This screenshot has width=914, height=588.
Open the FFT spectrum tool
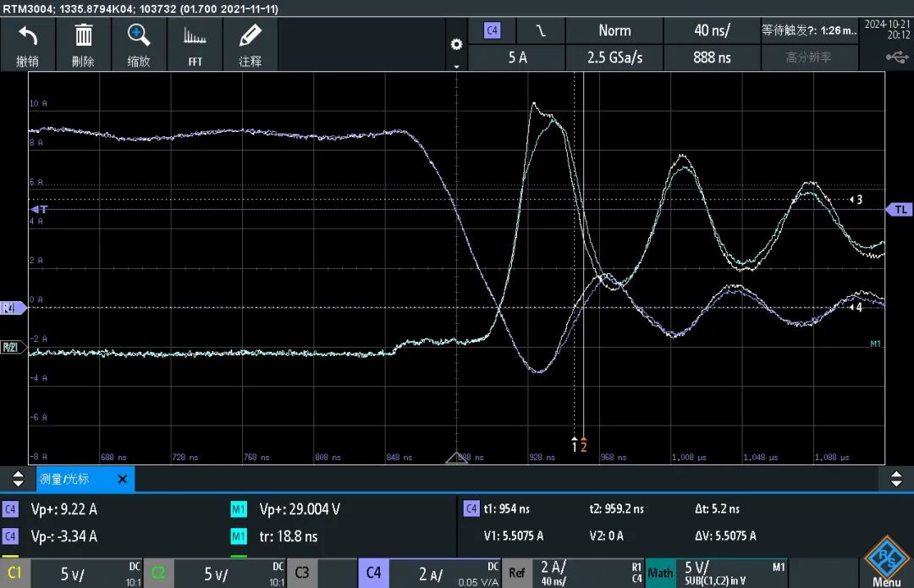195,44
